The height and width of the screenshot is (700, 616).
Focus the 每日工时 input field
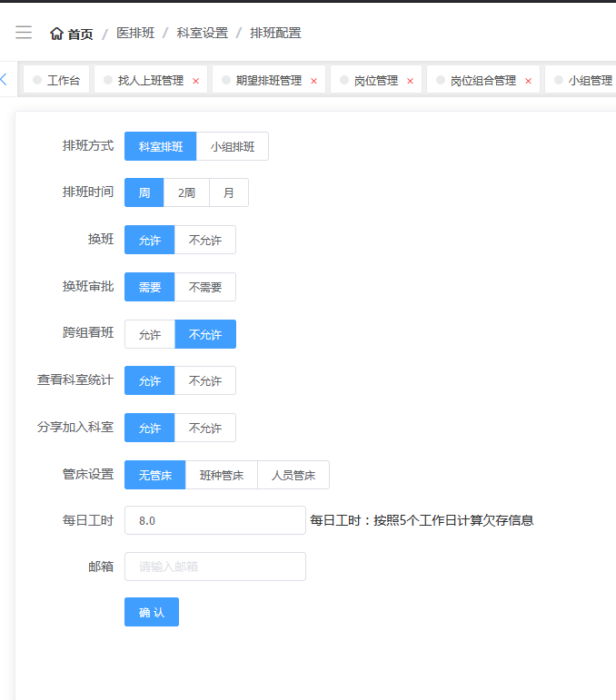pos(215,520)
